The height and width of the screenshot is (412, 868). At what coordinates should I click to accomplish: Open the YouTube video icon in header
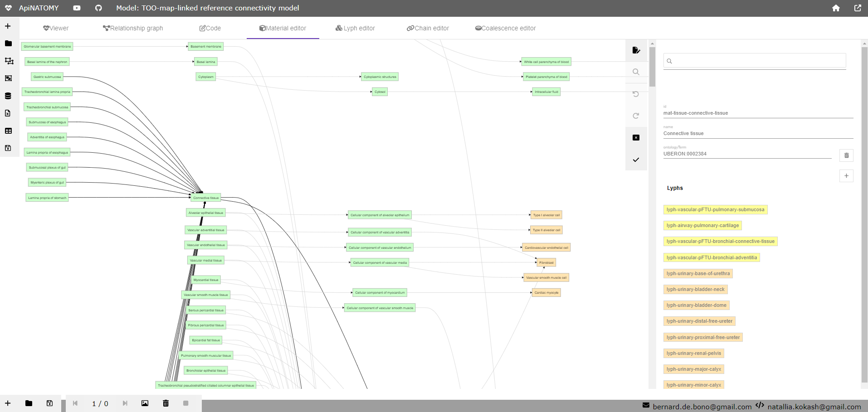(77, 8)
